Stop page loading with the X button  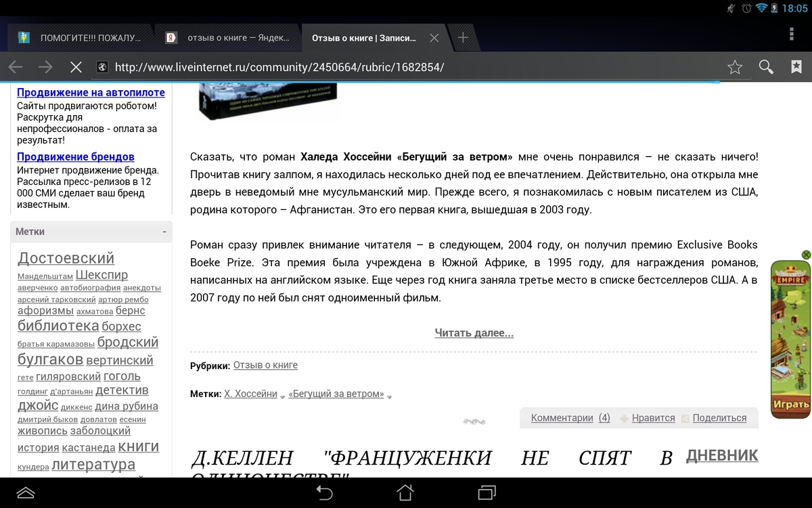point(76,66)
